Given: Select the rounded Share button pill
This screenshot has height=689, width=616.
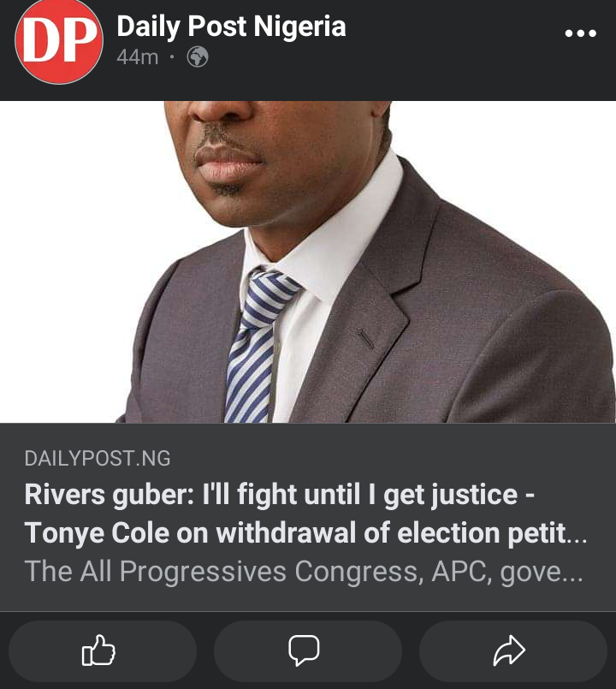Looking at the screenshot, I should 513,650.
